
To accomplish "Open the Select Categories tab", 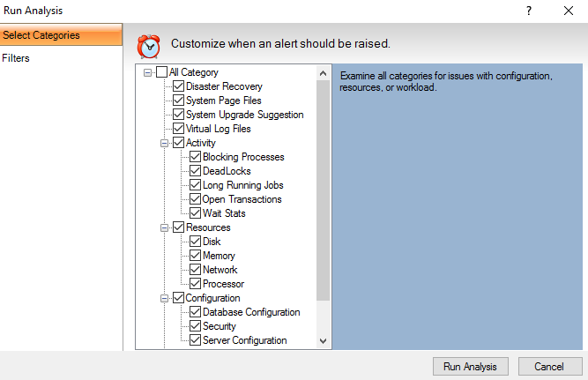I will (x=61, y=35).
